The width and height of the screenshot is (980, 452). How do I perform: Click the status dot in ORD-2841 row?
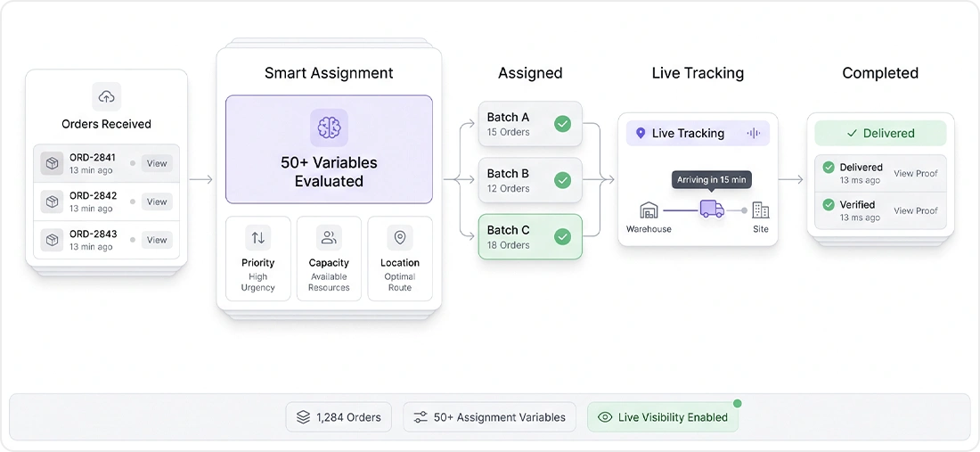pos(133,163)
